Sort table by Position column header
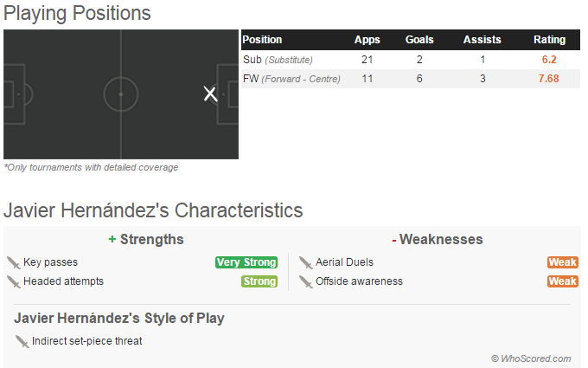The width and height of the screenshot is (588, 368). [262, 40]
